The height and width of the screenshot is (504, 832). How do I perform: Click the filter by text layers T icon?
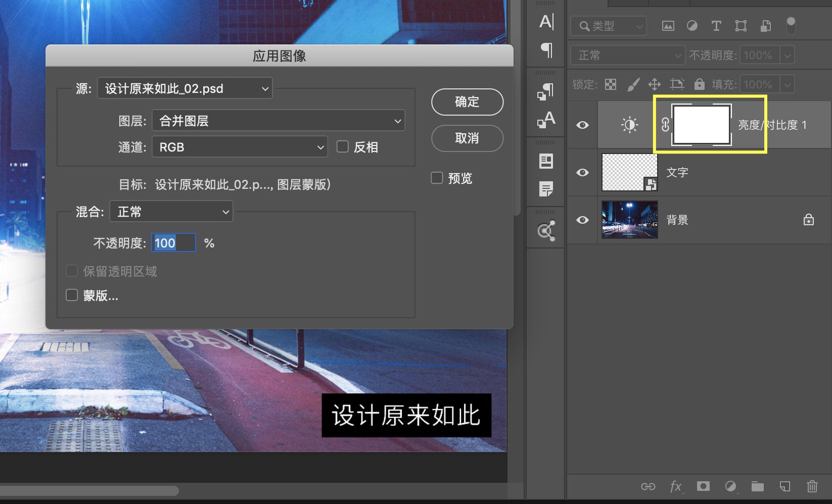point(716,26)
